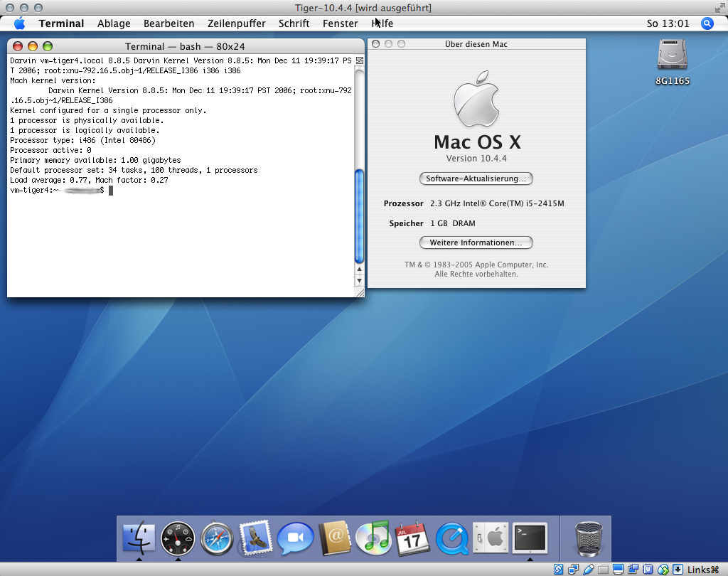Click the Terminal window resize grip
The width and height of the screenshot is (728, 576).
(x=359, y=292)
